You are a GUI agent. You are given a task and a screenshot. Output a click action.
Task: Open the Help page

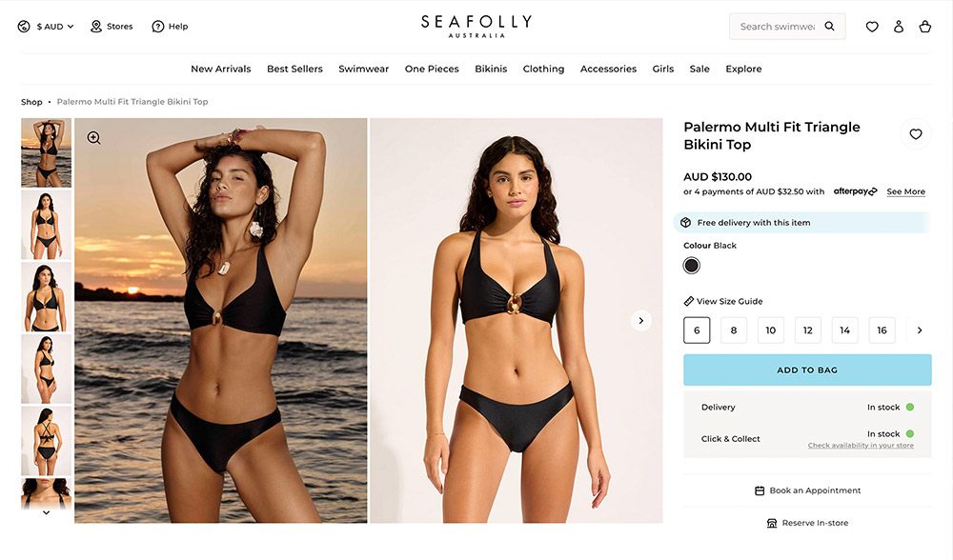pyautogui.click(x=170, y=26)
